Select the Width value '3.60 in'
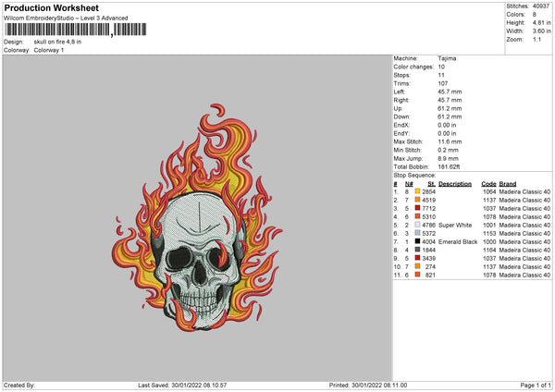The height and width of the screenshot is (392, 555). (541, 31)
